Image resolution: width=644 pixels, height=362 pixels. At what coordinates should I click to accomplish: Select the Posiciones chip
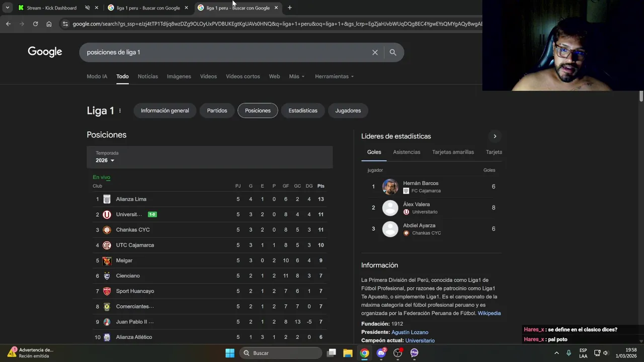coord(258,111)
